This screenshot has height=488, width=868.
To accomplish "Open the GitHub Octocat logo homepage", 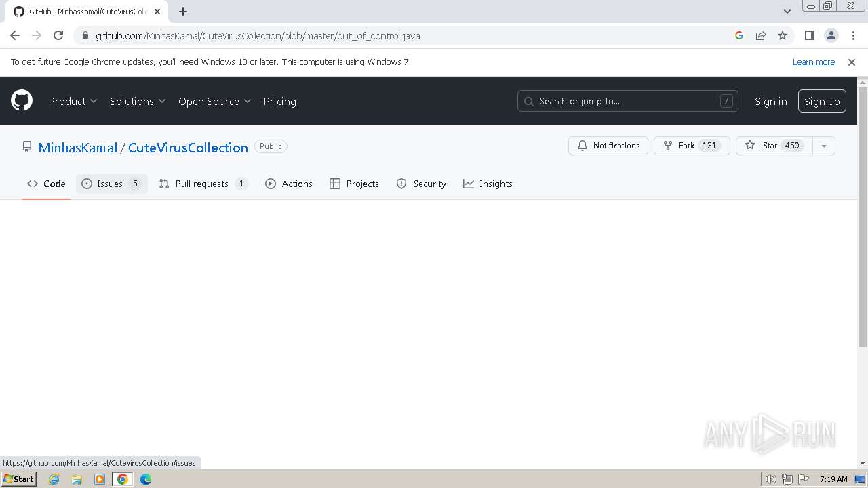I will [x=22, y=101].
